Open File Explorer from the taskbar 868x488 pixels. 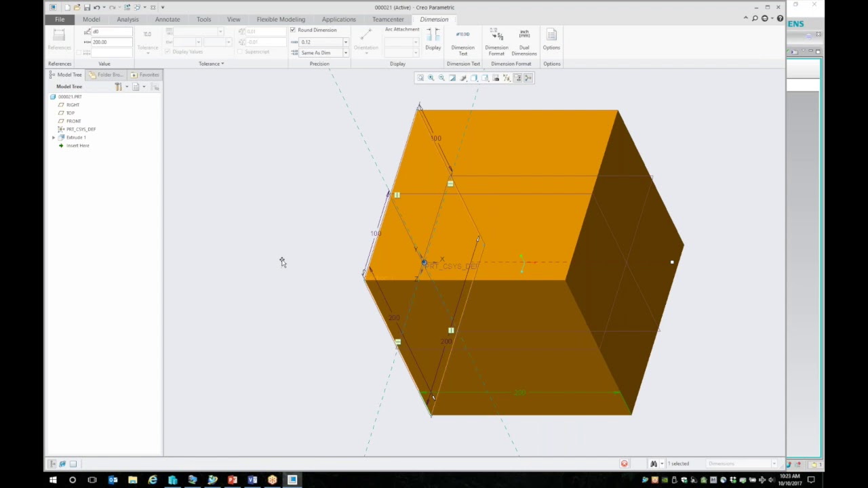tap(133, 480)
